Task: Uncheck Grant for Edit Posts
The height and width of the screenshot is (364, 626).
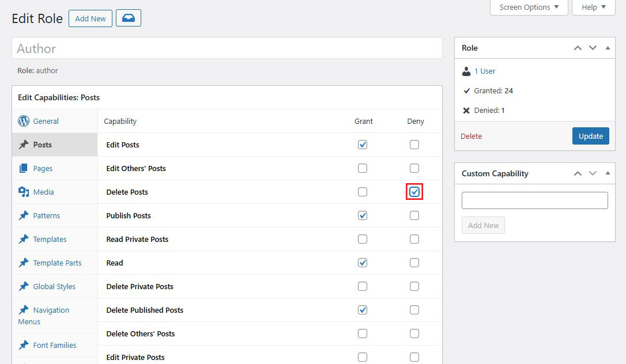Action: (x=363, y=145)
